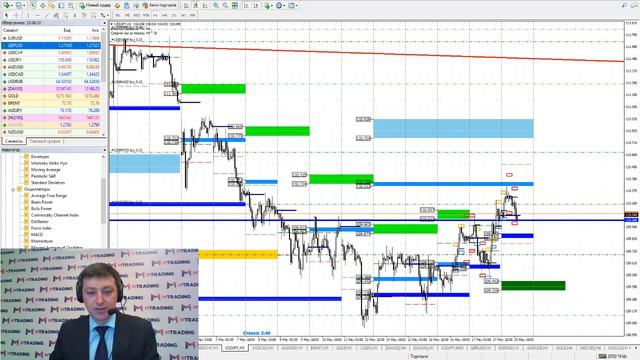640x360 pixels.
Task: Select BRENT in Market Watch
Action: (51, 103)
